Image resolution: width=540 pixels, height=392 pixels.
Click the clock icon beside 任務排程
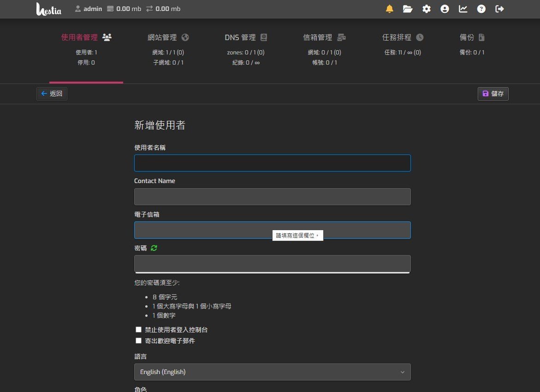tap(420, 37)
